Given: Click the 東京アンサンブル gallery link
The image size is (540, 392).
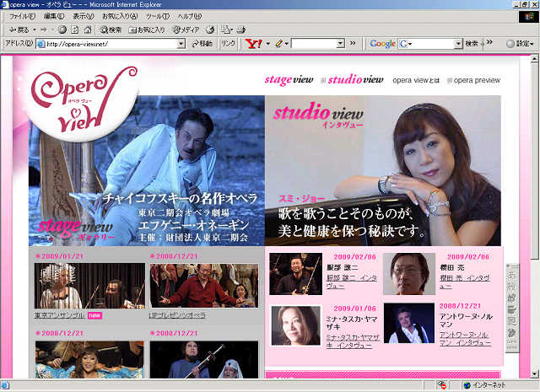Looking at the screenshot, I should coord(59,315).
